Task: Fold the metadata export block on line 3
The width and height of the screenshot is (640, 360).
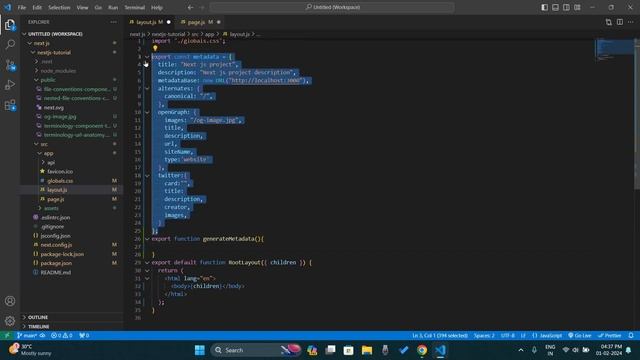Action: tap(147, 57)
